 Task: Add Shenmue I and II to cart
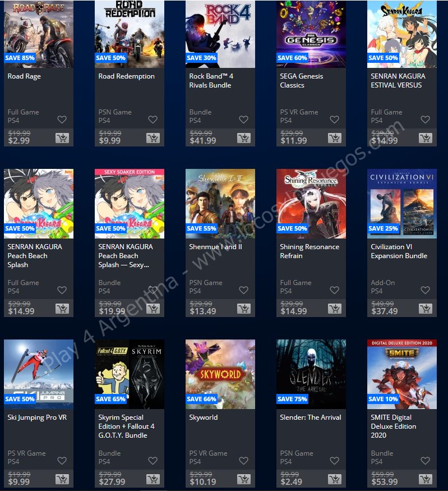click(244, 309)
